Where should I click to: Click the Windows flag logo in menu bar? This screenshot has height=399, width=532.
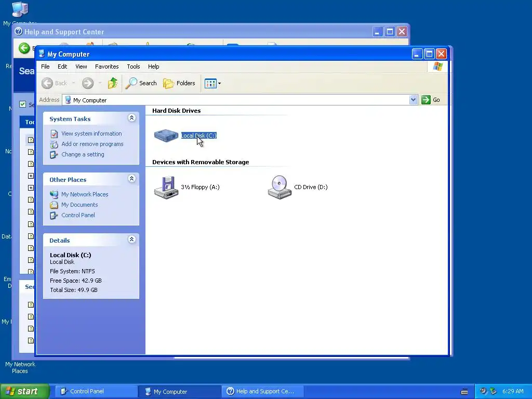tap(437, 66)
